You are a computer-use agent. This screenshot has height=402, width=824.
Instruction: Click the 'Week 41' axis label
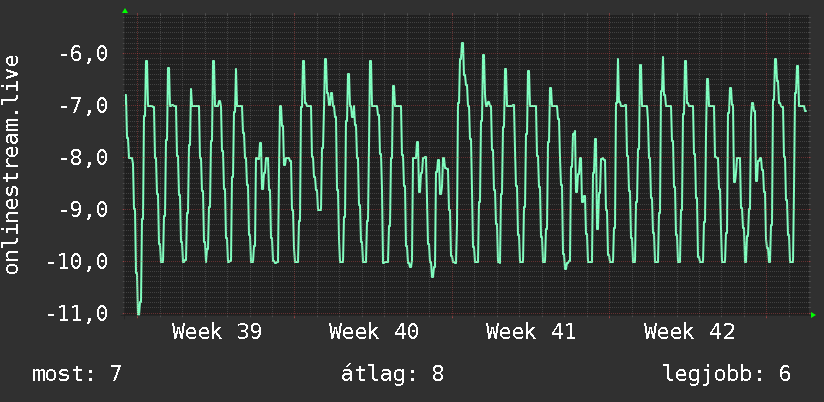[531, 332]
